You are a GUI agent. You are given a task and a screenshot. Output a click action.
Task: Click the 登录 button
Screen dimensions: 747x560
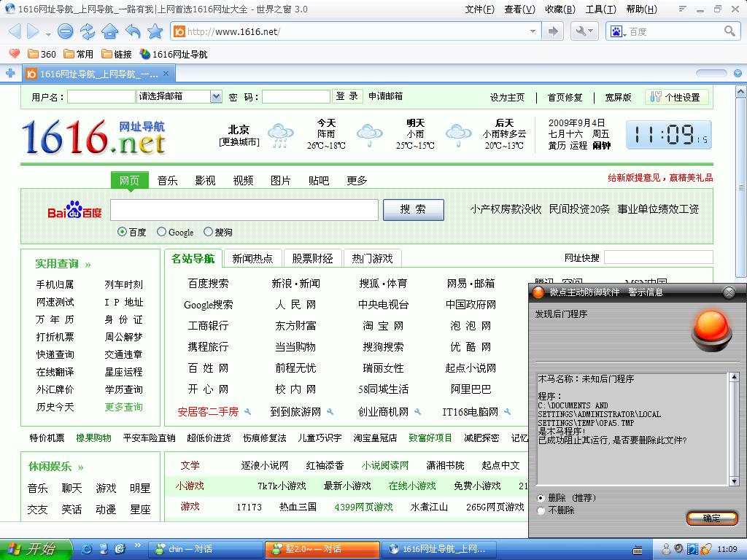(x=347, y=96)
